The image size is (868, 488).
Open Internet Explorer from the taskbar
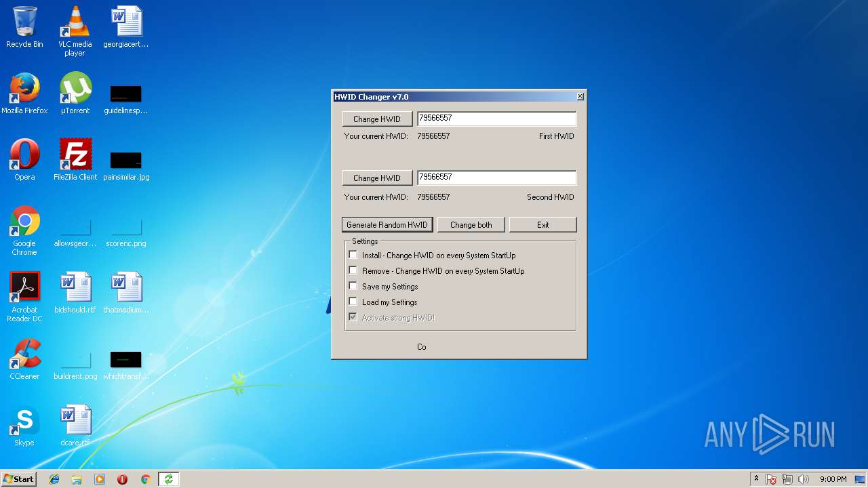[x=54, y=479]
